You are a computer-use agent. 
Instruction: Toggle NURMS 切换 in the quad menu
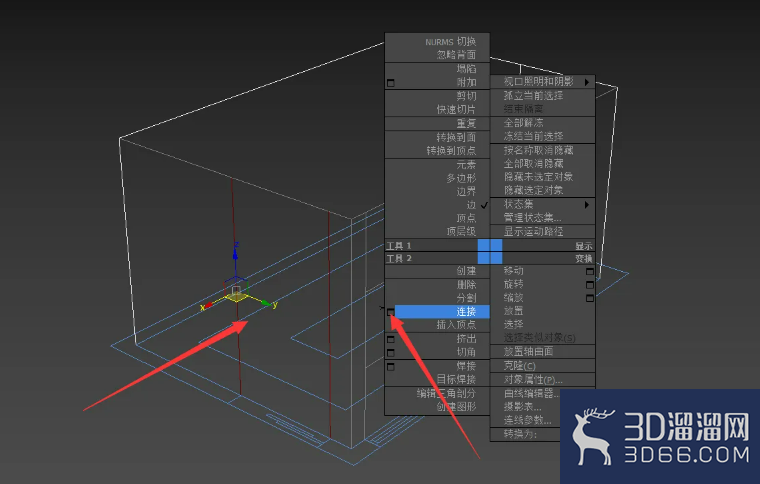pos(450,42)
